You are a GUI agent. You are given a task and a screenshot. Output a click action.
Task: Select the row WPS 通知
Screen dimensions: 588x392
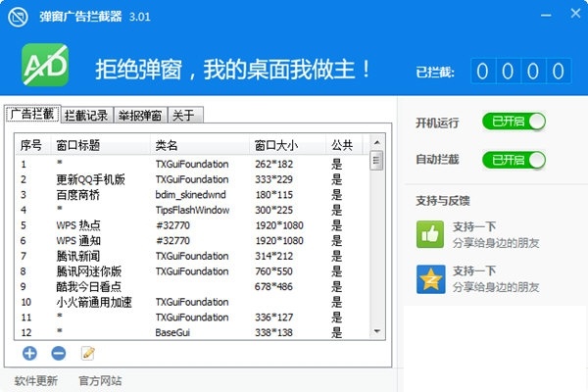[x=192, y=241]
